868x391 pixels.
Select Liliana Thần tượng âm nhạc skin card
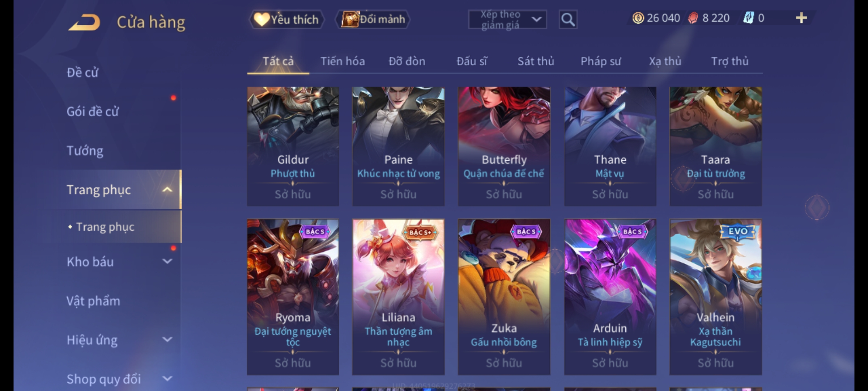tap(398, 297)
